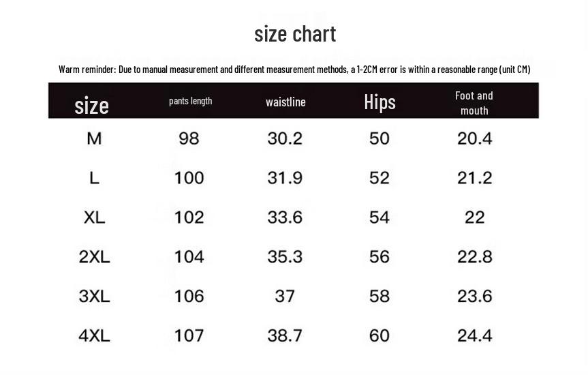The width and height of the screenshot is (588, 375).
Task: Click the warm reminder measurement note
Action: (x=294, y=70)
